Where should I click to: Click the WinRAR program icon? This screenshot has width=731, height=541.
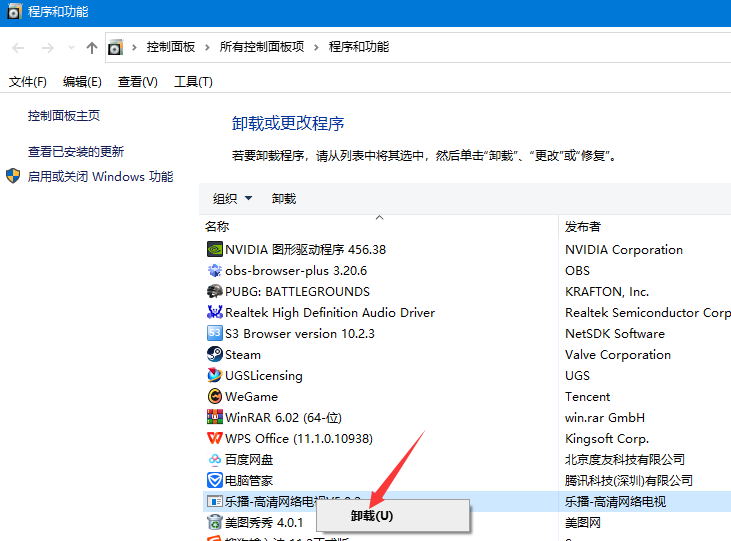pos(214,417)
